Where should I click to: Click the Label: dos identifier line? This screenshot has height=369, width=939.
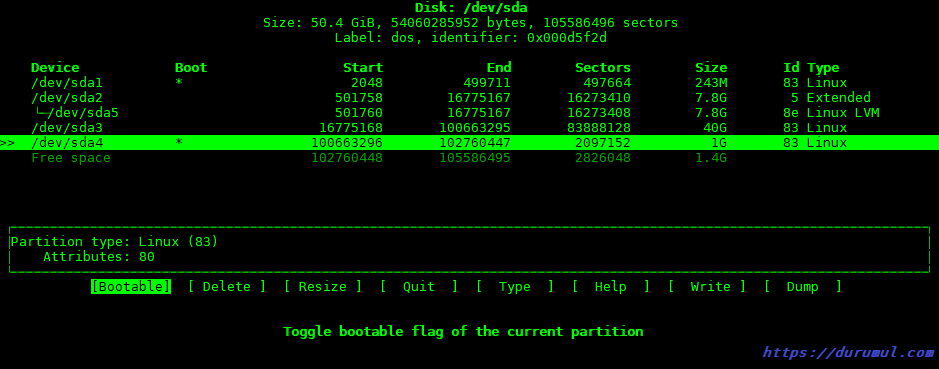[x=471, y=38]
